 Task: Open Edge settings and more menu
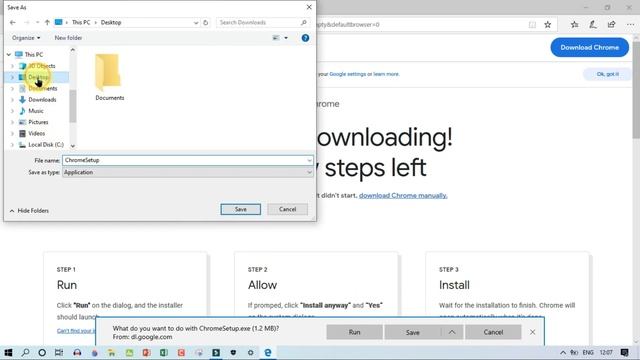[630, 25]
